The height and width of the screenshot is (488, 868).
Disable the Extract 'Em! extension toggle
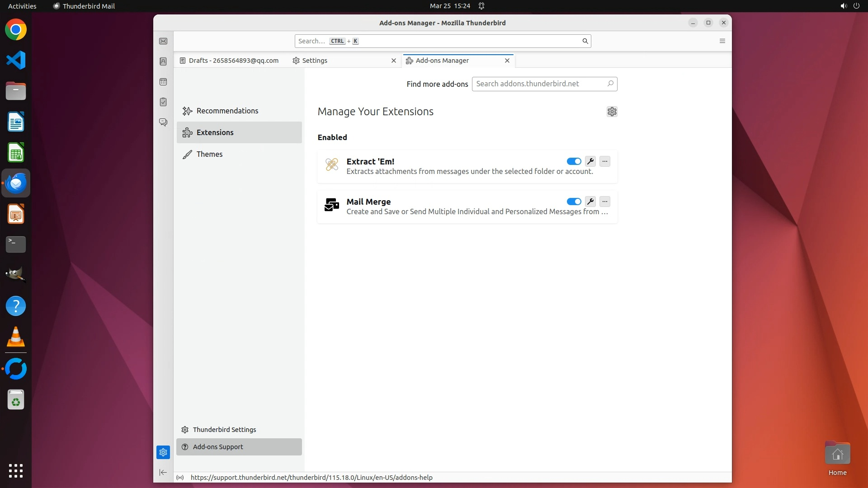point(574,161)
